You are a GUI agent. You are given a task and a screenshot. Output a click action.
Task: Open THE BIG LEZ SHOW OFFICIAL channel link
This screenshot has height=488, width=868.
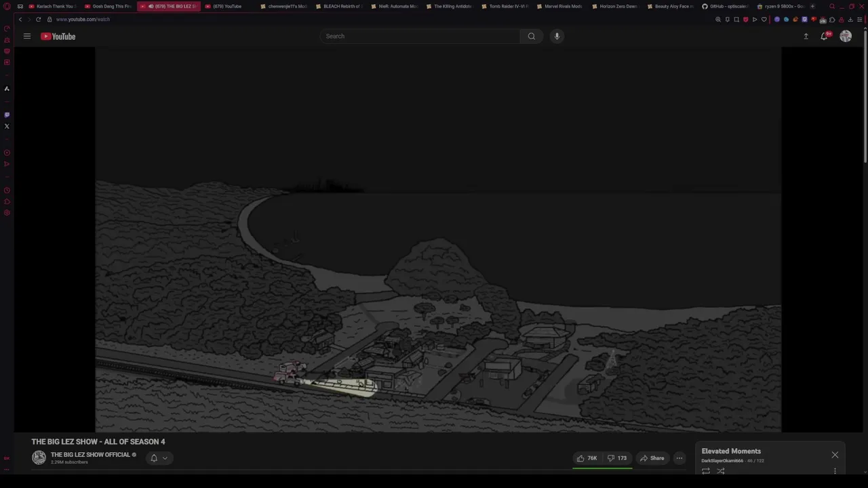[x=90, y=455]
